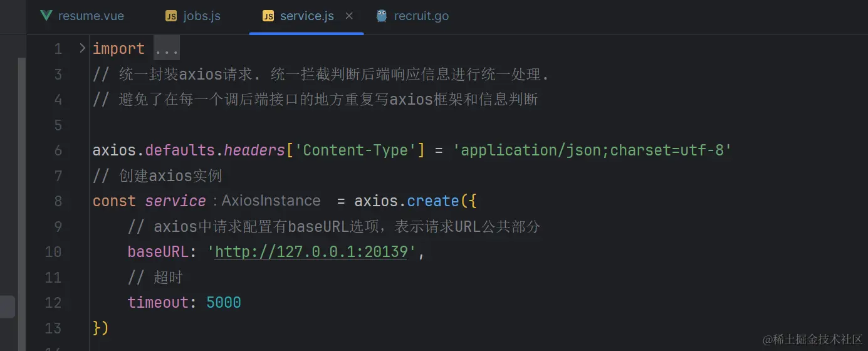Click the comment beginning '// 统一封装axios请求'
This screenshot has height=351, width=868.
(x=321, y=75)
